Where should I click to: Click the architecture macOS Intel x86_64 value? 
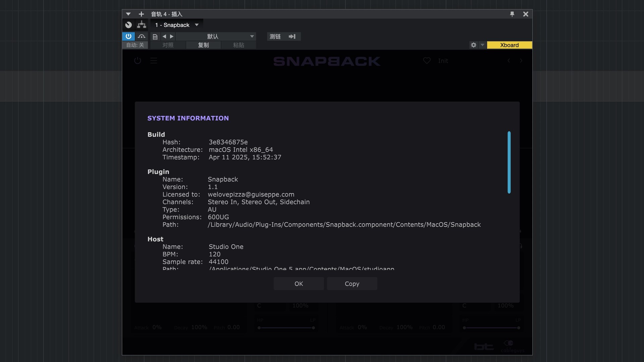click(x=241, y=150)
